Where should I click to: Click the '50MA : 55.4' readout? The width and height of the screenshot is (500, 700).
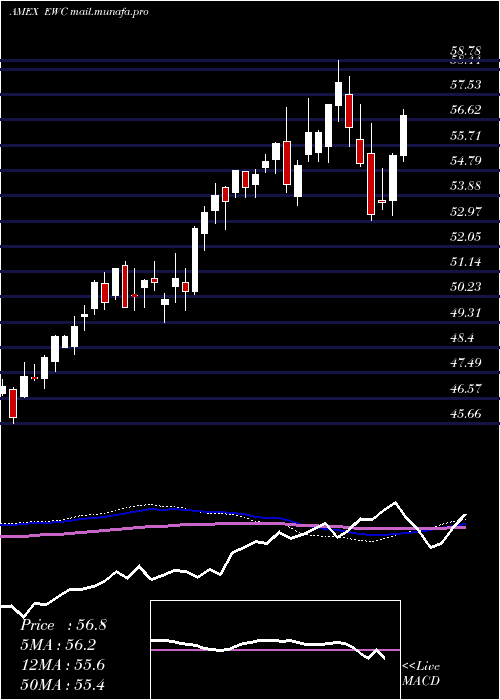63,684
